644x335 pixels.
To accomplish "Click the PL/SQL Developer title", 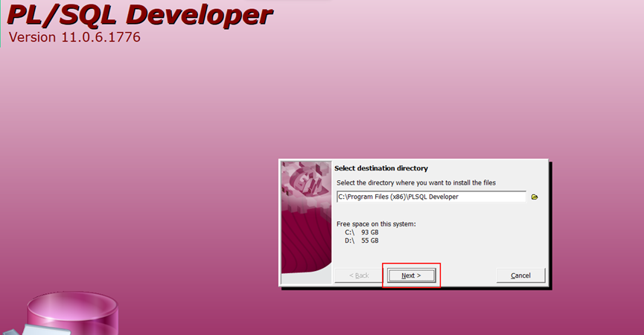I will click(140, 14).
